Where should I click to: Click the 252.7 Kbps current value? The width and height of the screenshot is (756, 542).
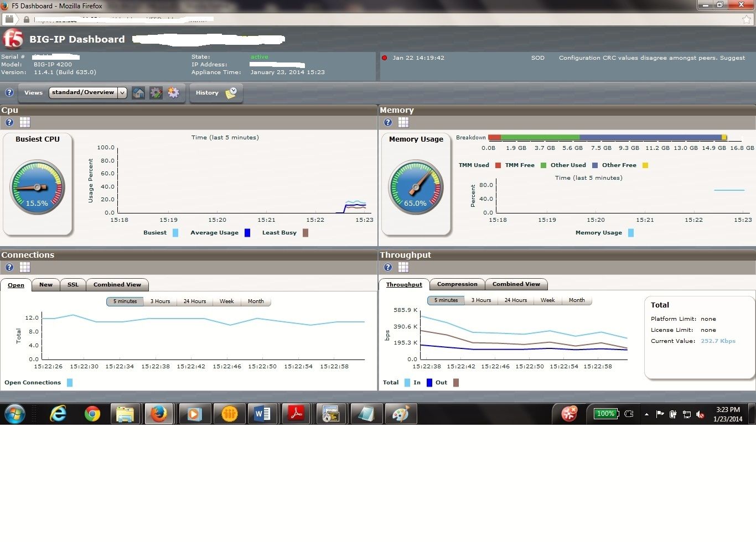coord(718,341)
